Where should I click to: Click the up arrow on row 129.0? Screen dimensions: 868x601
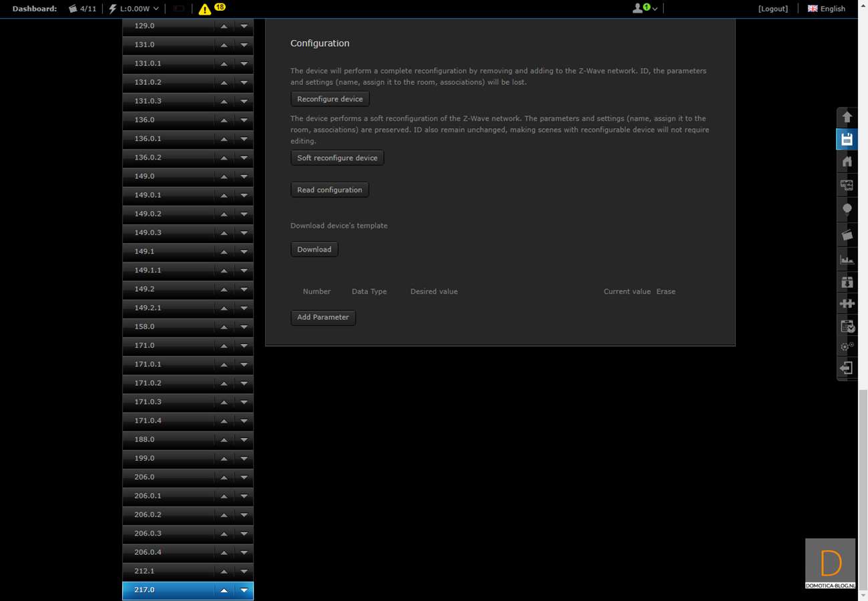tap(224, 26)
